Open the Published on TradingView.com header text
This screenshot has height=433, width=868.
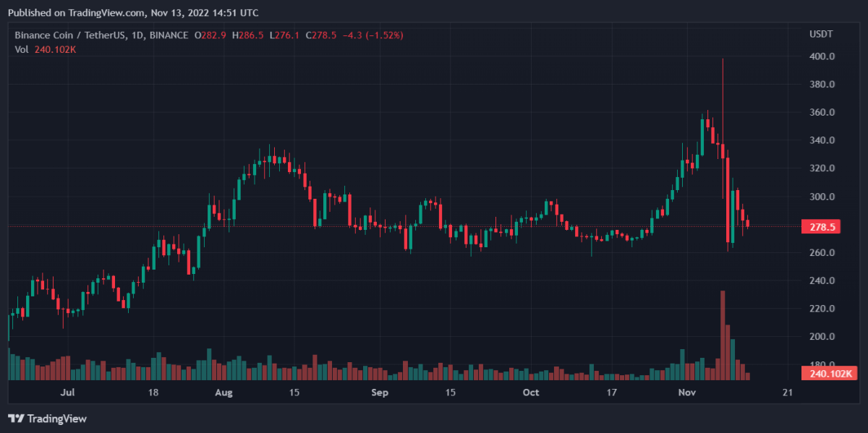132,12
